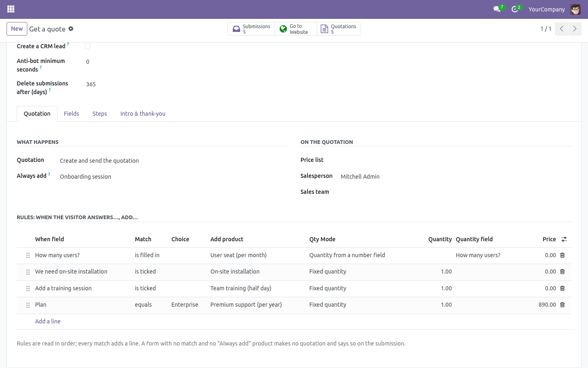This screenshot has width=588, height=368.
Task: Go to the previous record arrow
Action: coord(561,29)
